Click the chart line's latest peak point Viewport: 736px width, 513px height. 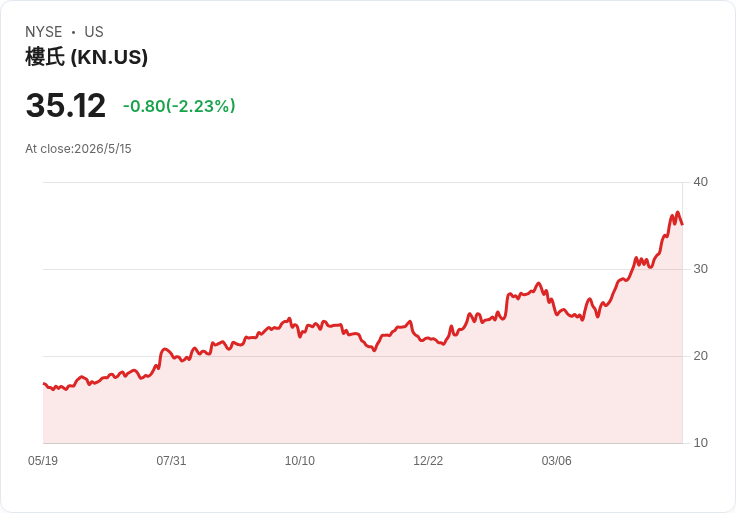tap(677, 212)
